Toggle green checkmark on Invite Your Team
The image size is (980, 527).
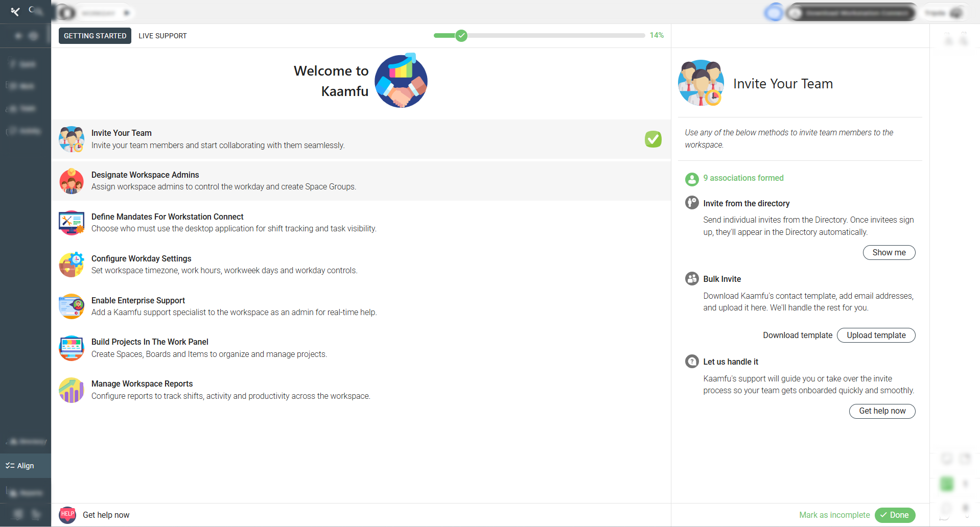(653, 139)
